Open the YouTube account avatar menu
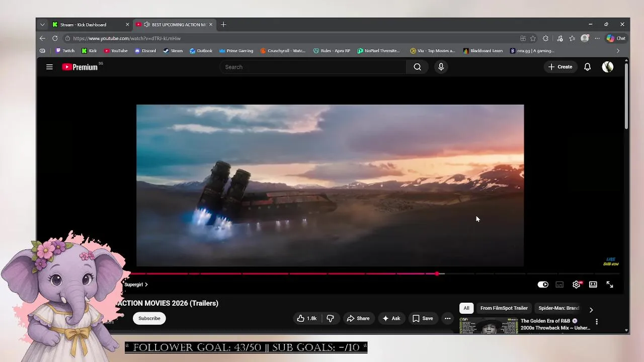Viewport: 644px width, 362px height. [608, 67]
